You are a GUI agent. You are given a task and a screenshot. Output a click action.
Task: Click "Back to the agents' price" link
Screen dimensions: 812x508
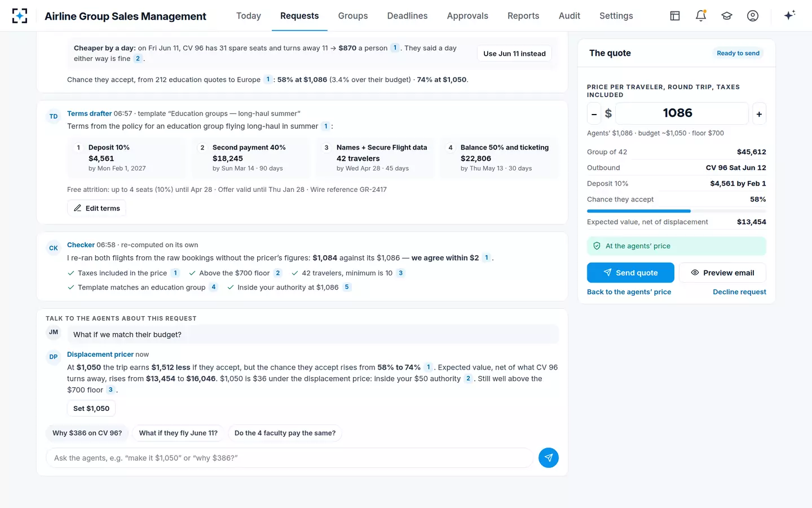pos(629,292)
